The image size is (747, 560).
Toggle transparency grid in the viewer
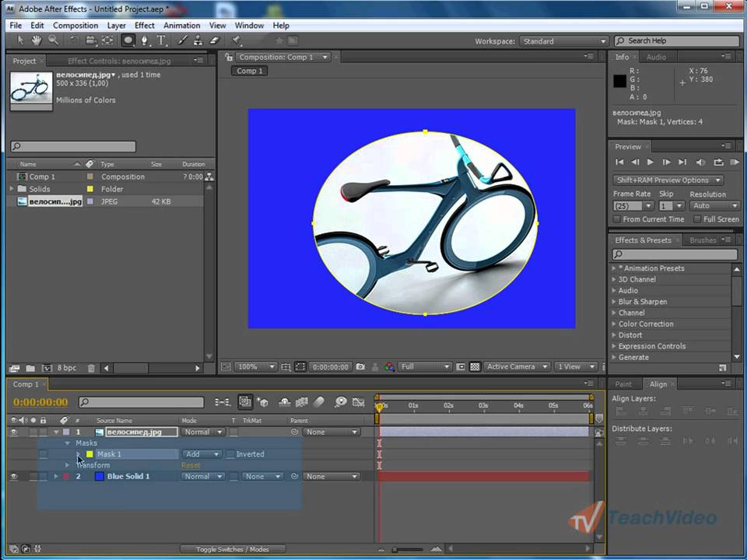475,366
